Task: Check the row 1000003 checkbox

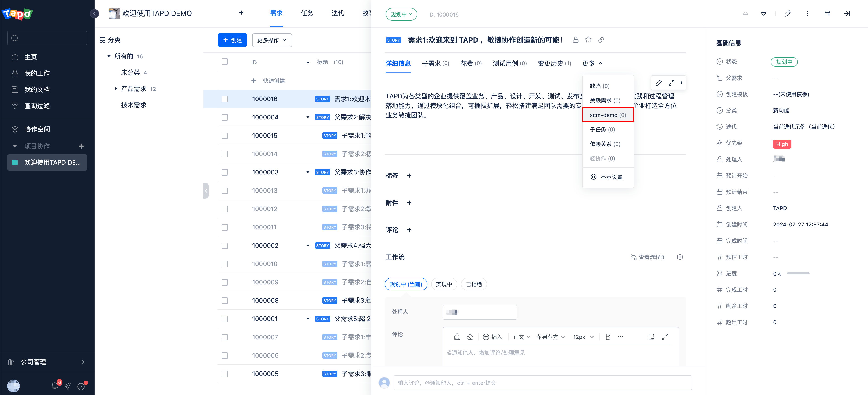Action: pos(225,172)
